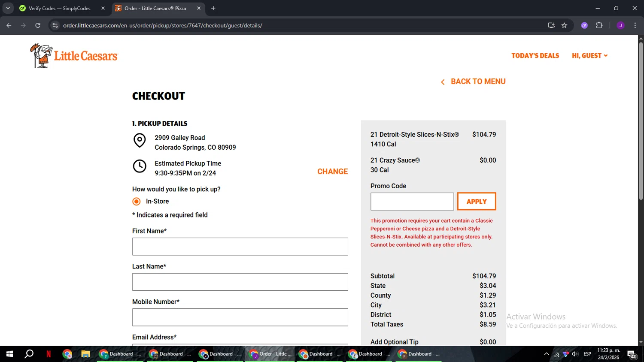Focus the Last Name field
The height and width of the screenshot is (362, 644).
pyautogui.click(x=240, y=282)
